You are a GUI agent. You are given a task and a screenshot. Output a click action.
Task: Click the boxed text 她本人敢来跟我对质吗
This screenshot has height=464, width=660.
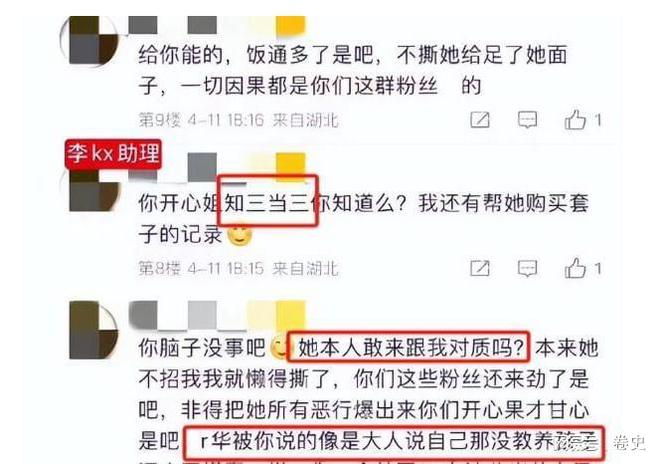tap(410, 348)
